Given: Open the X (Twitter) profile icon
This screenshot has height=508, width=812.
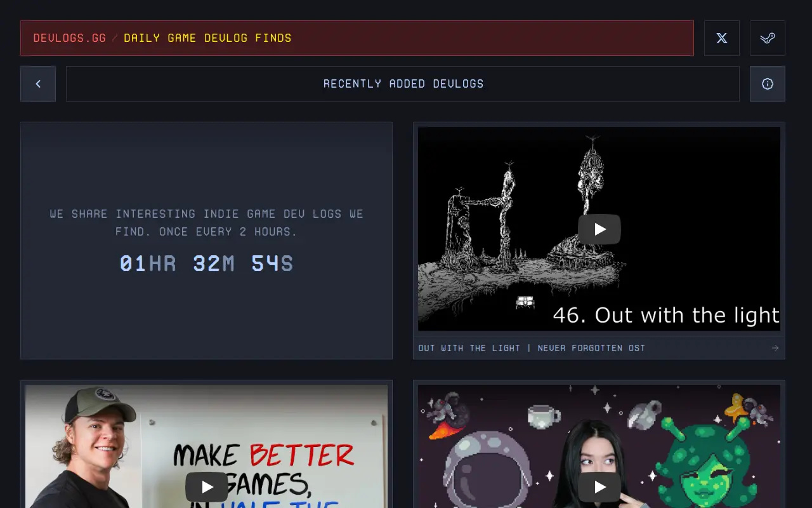Looking at the screenshot, I should 722,38.
